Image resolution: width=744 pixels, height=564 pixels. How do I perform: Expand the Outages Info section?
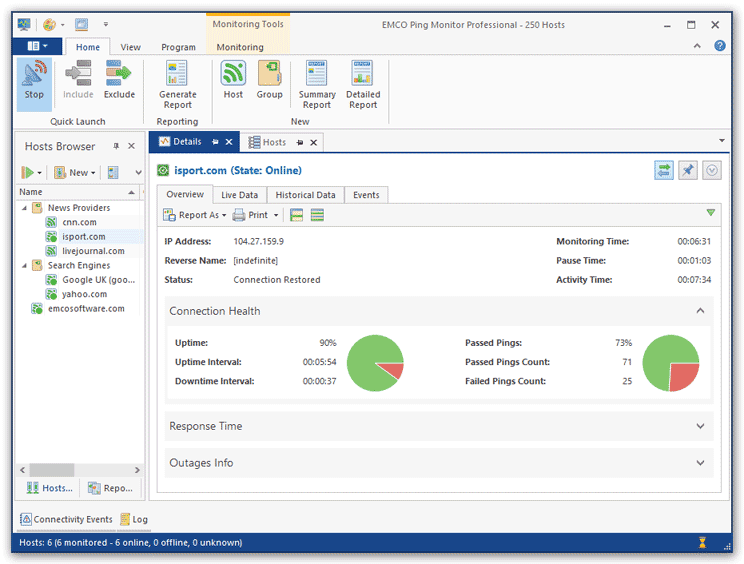click(700, 462)
